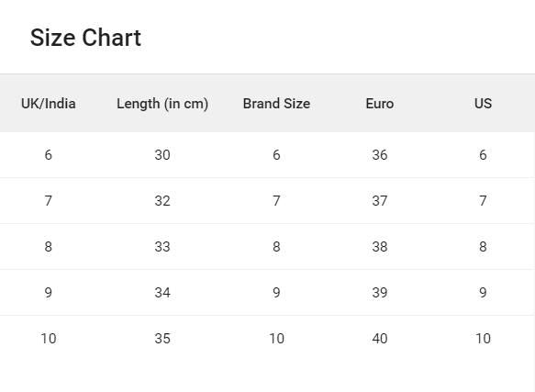Click UK/India size 9 cell

click(48, 293)
